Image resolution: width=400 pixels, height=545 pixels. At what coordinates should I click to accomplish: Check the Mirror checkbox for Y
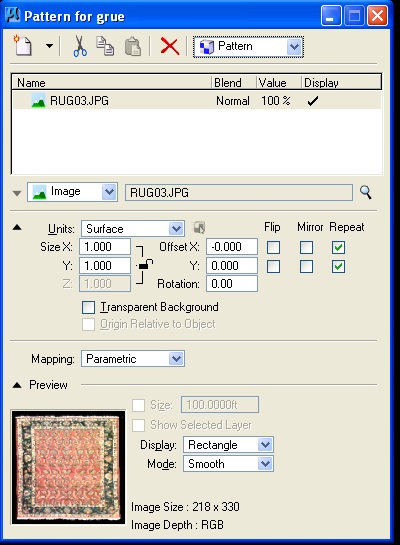point(306,267)
